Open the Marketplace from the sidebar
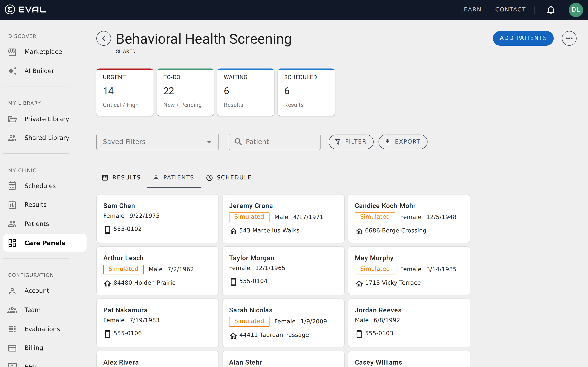 tap(12, 52)
